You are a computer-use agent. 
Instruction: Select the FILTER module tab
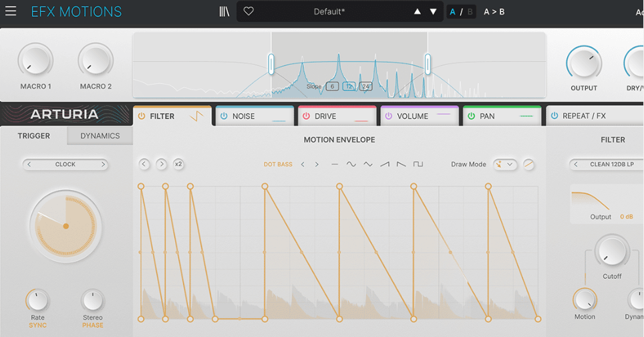[x=172, y=116]
